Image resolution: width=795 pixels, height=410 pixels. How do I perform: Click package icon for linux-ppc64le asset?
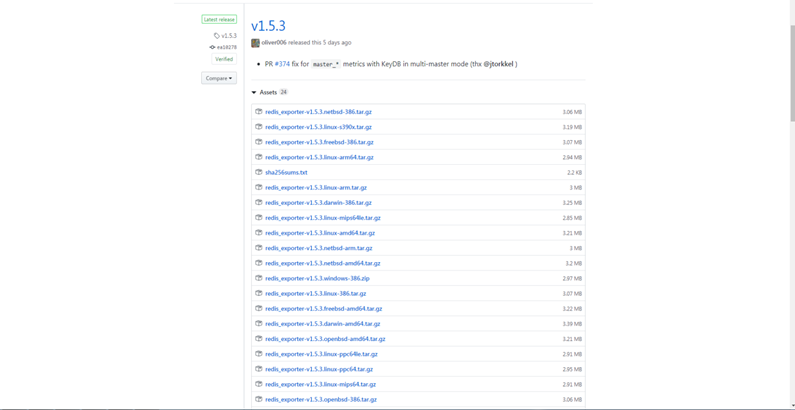click(259, 354)
